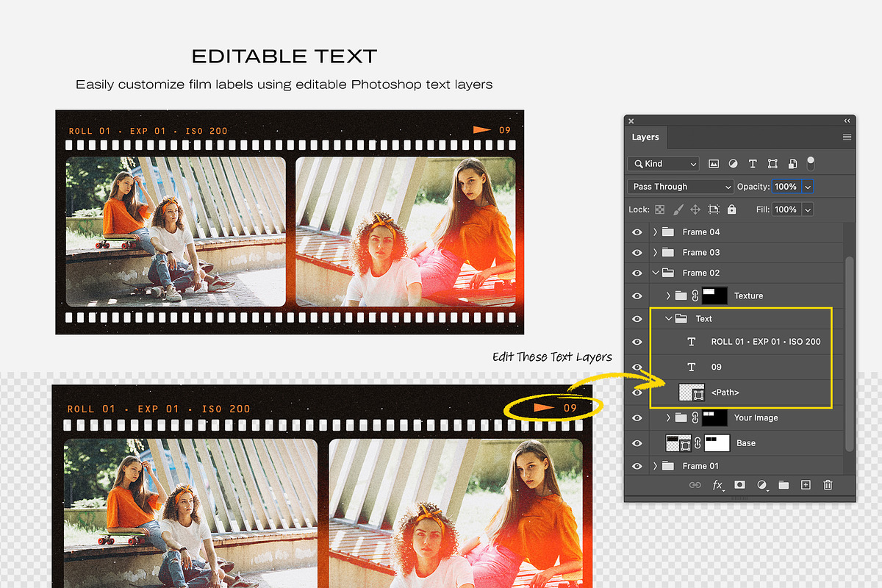Filter for smart objects icon
The height and width of the screenshot is (588, 882).
(792, 164)
